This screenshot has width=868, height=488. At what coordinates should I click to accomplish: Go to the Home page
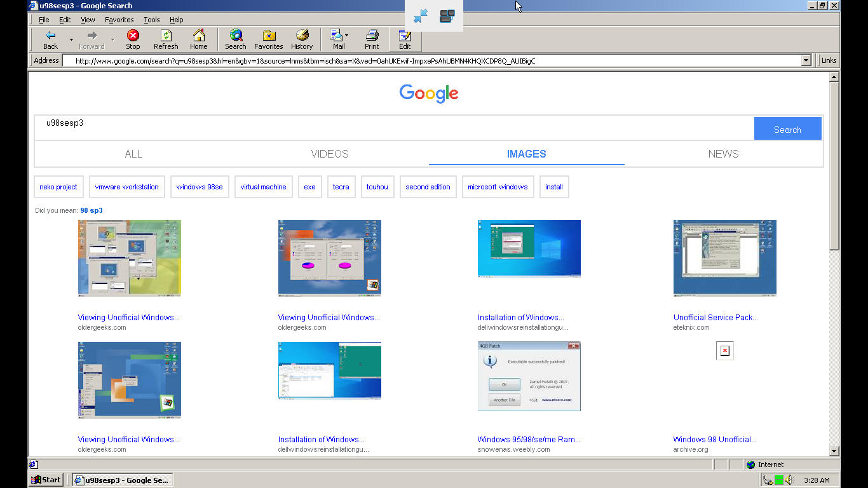(x=199, y=39)
